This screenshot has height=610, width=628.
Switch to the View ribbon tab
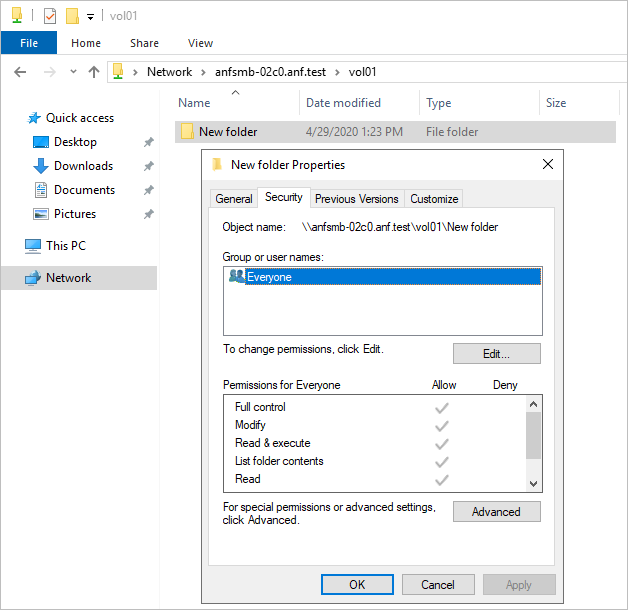point(200,43)
